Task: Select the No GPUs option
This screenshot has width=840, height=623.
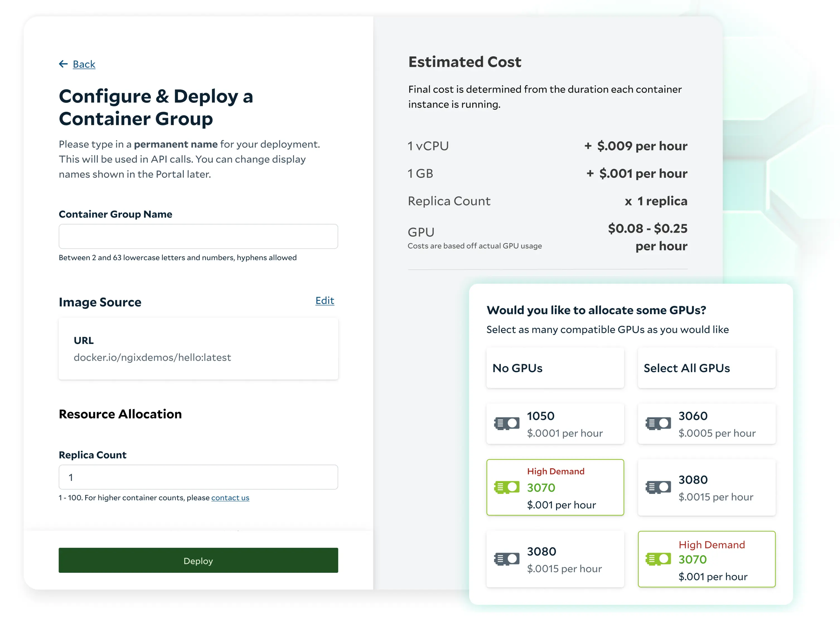Action: [555, 368]
